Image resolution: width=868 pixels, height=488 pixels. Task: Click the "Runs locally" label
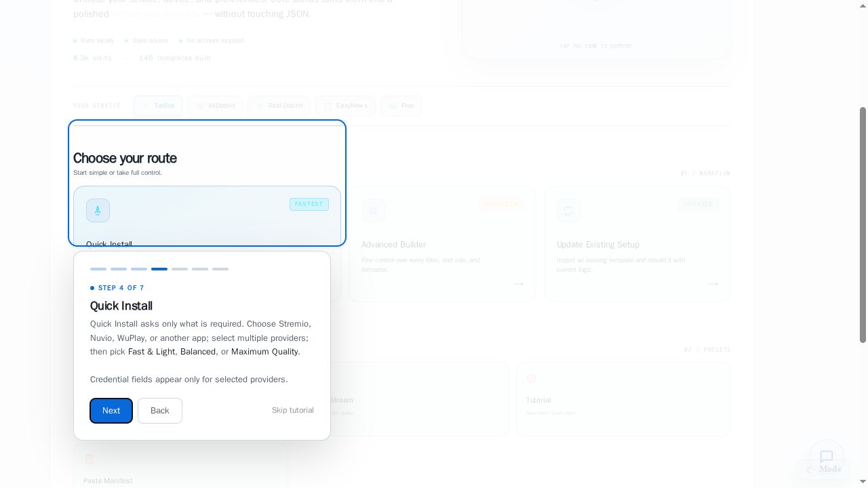[x=97, y=41]
